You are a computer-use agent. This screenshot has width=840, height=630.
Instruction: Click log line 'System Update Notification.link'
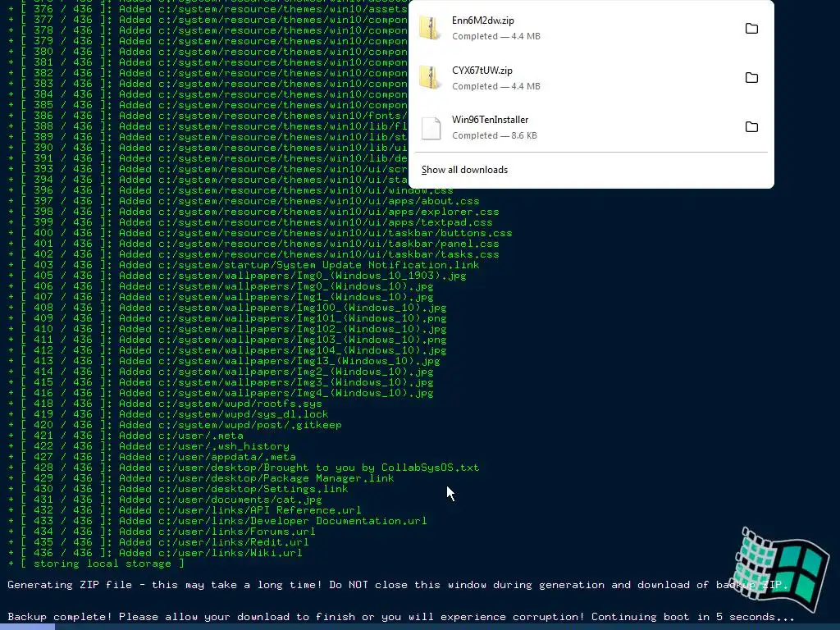point(244,265)
